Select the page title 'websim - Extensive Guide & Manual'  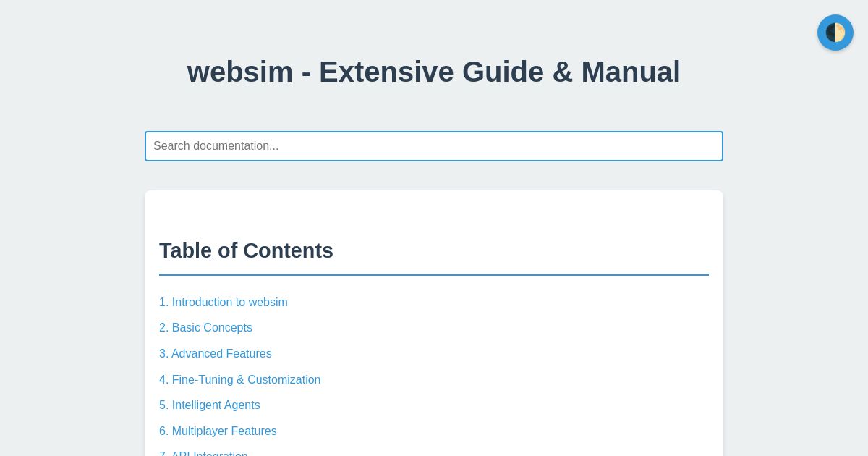434,72
